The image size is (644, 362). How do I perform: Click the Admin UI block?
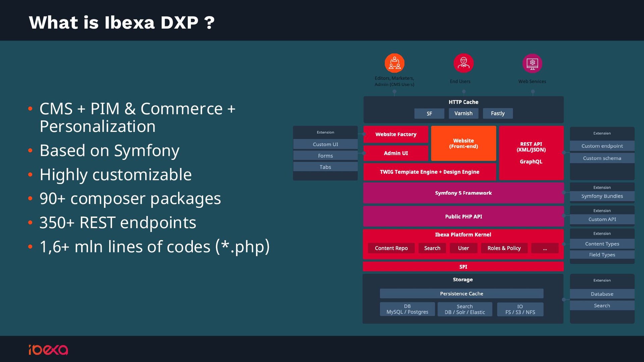pyautogui.click(x=396, y=153)
